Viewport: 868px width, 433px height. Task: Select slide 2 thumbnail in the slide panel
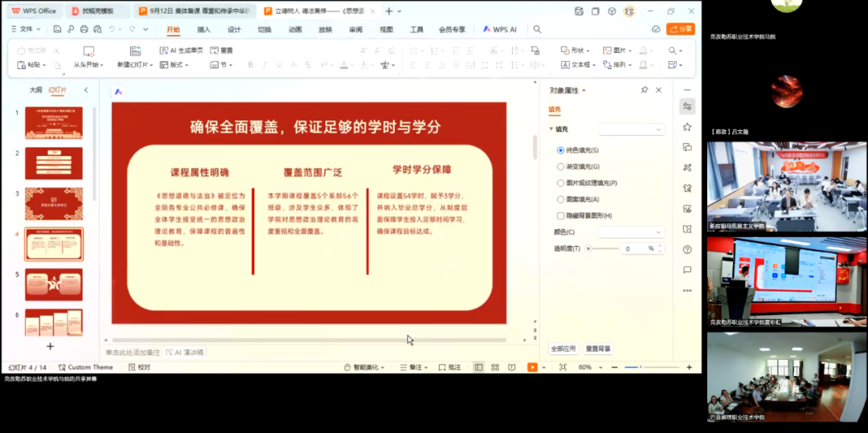click(x=53, y=163)
